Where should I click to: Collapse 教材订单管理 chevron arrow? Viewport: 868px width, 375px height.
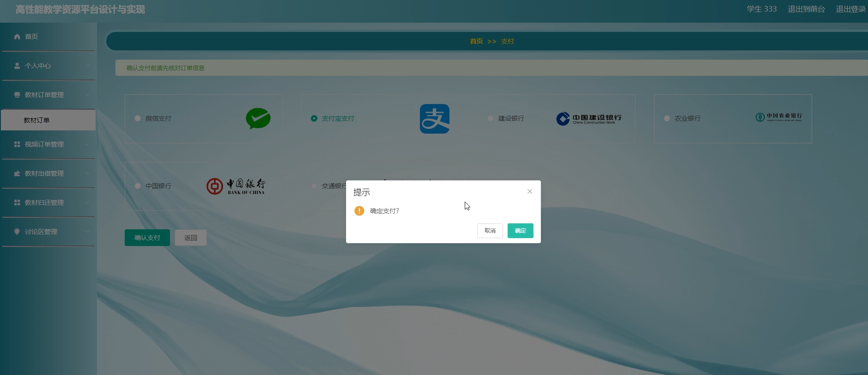point(87,95)
